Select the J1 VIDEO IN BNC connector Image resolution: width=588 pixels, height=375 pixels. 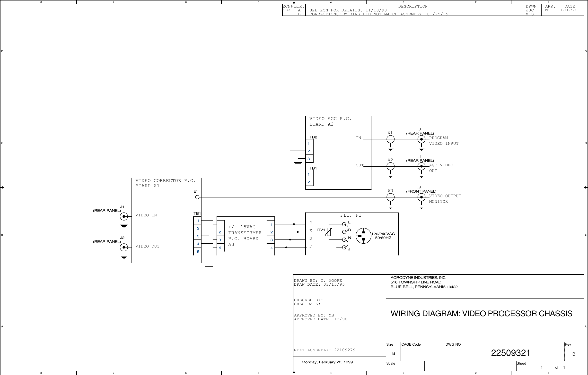coord(124,216)
